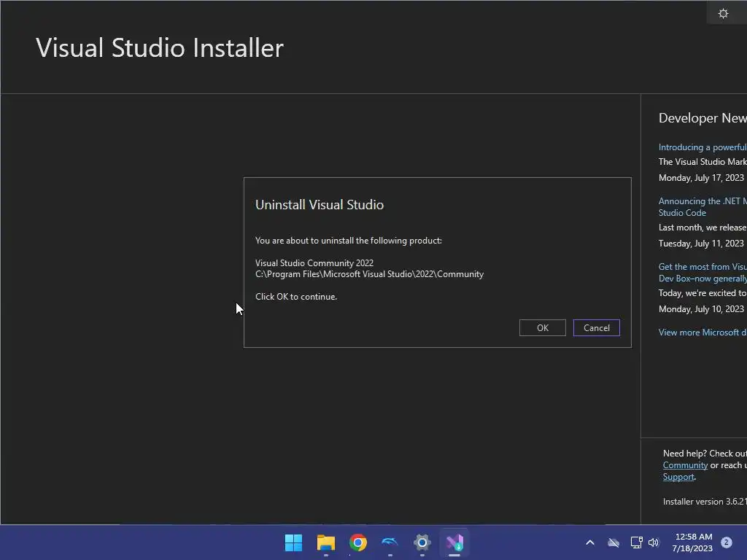
Task: Open 'Announcing the .NET' news article link
Action: (x=703, y=206)
